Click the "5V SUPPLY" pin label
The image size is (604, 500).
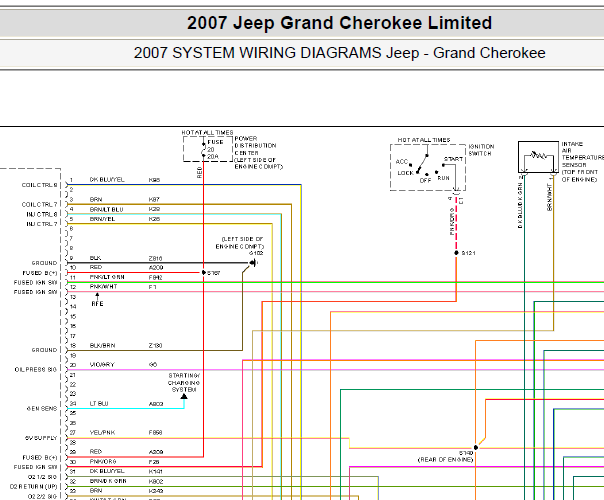tap(41, 438)
